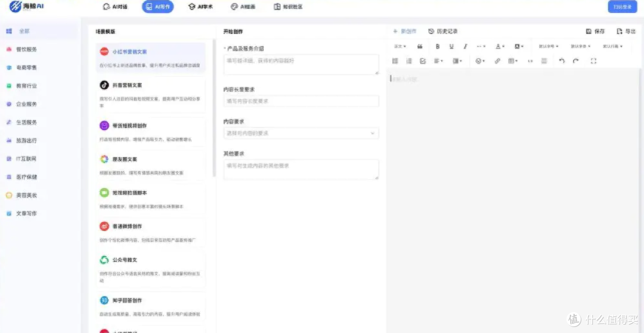644x333 pixels.
Task: Select the 教育行业 category
Action: coord(22,86)
